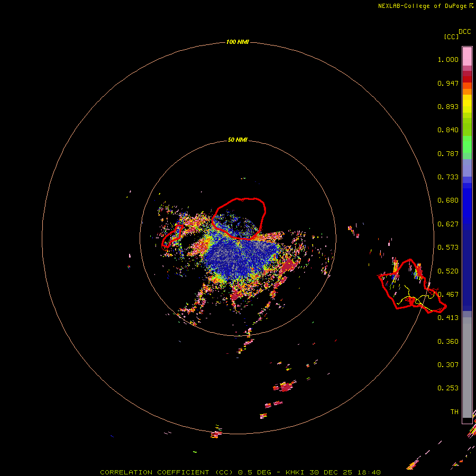
Task: Click the 0.947 scale value
Action: click(448, 83)
